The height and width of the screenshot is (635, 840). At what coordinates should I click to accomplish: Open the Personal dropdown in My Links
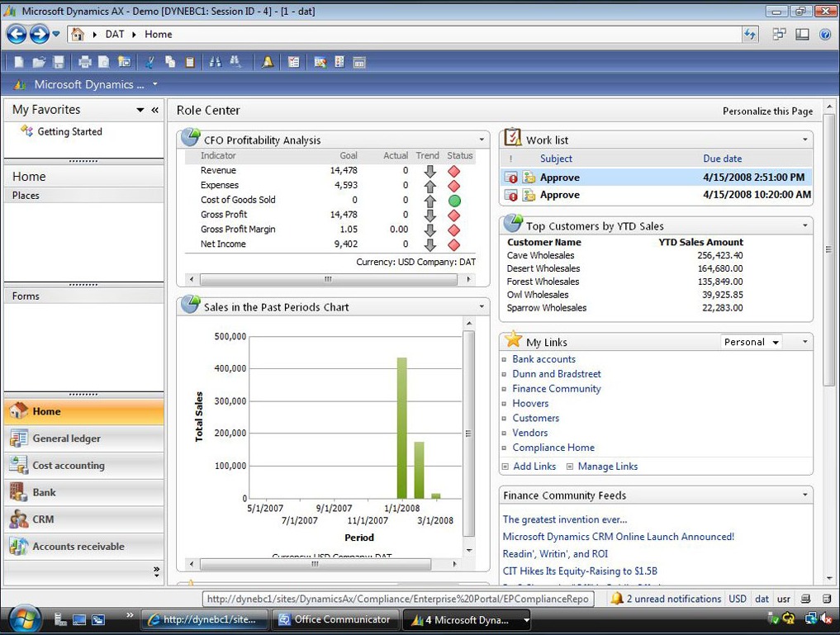pyautogui.click(x=751, y=342)
